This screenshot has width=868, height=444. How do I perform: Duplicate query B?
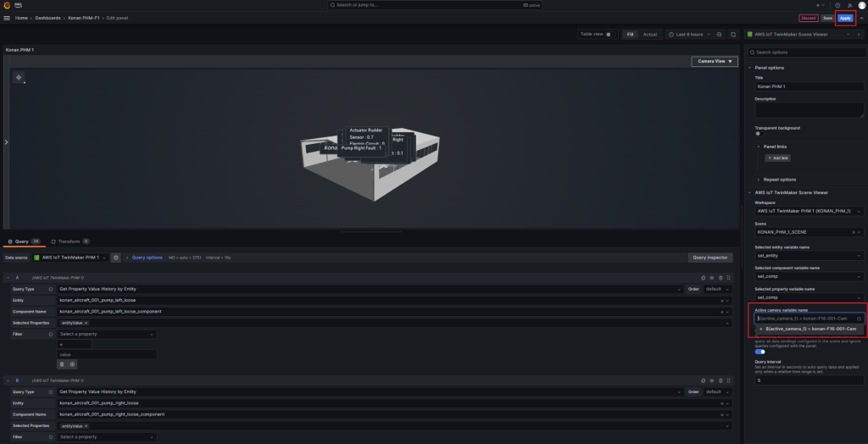(x=703, y=380)
